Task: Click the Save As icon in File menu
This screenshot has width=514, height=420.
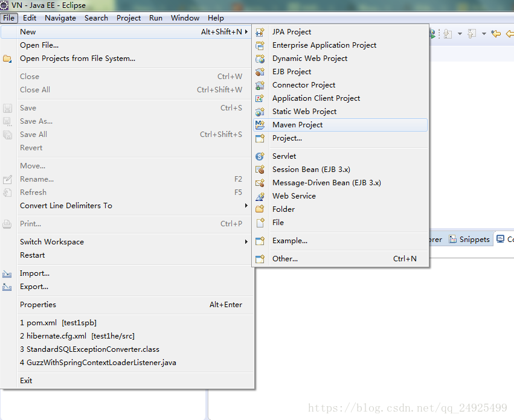Action: coord(7,121)
